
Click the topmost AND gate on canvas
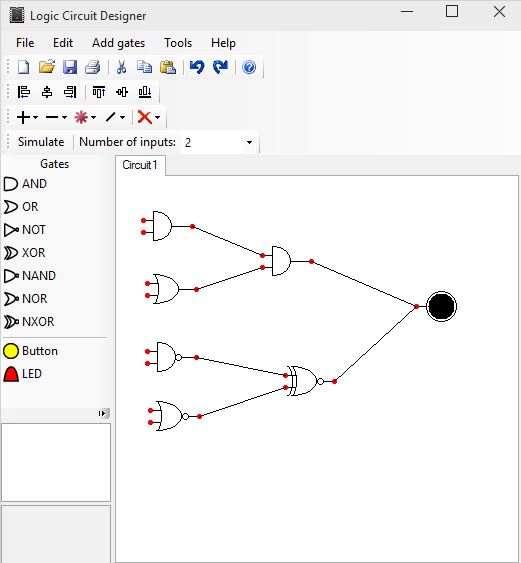162,226
